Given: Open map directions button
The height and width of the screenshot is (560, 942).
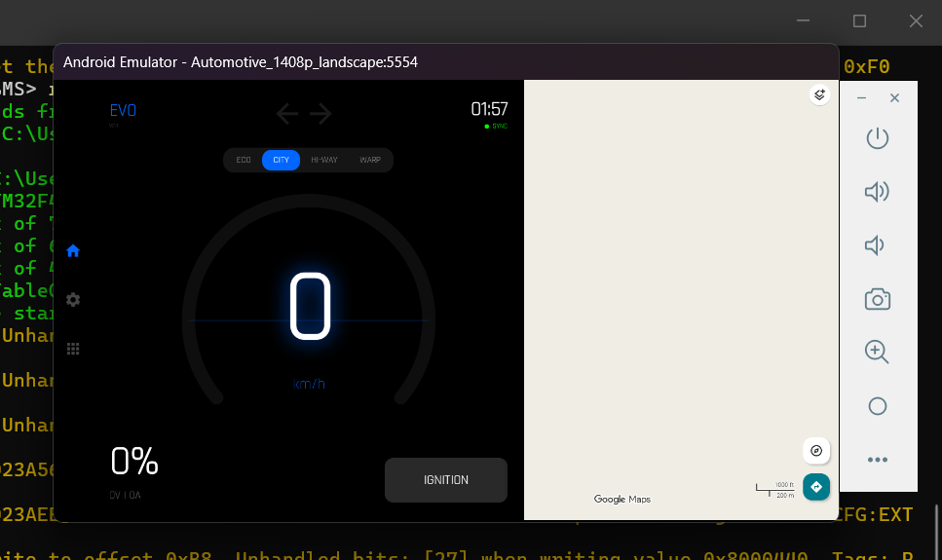Looking at the screenshot, I should pyautogui.click(x=816, y=487).
